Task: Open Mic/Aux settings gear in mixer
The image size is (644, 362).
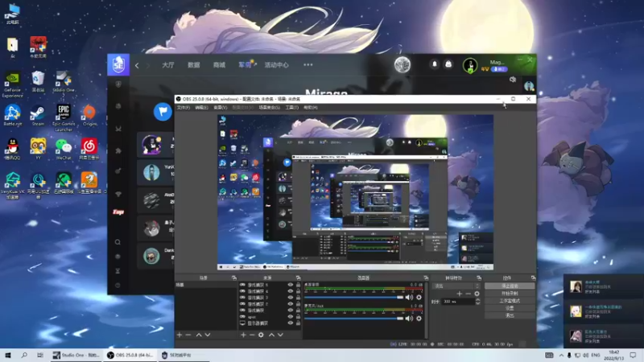Action: click(419, 319)
